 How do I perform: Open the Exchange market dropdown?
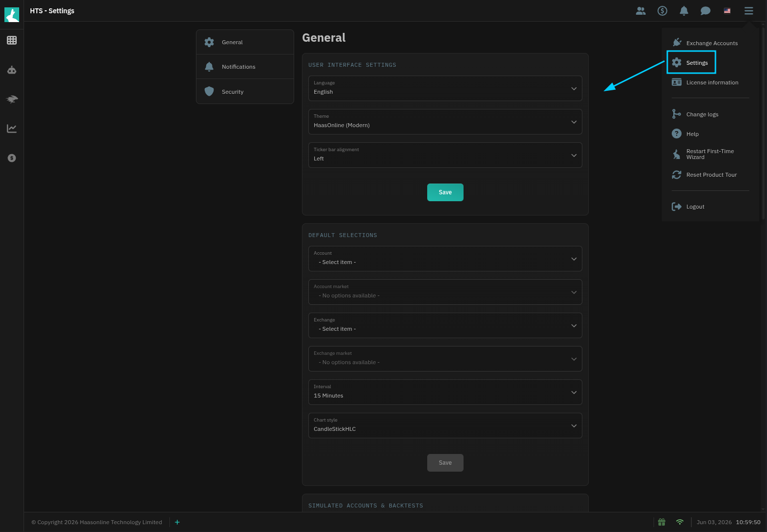pos(445,359)
